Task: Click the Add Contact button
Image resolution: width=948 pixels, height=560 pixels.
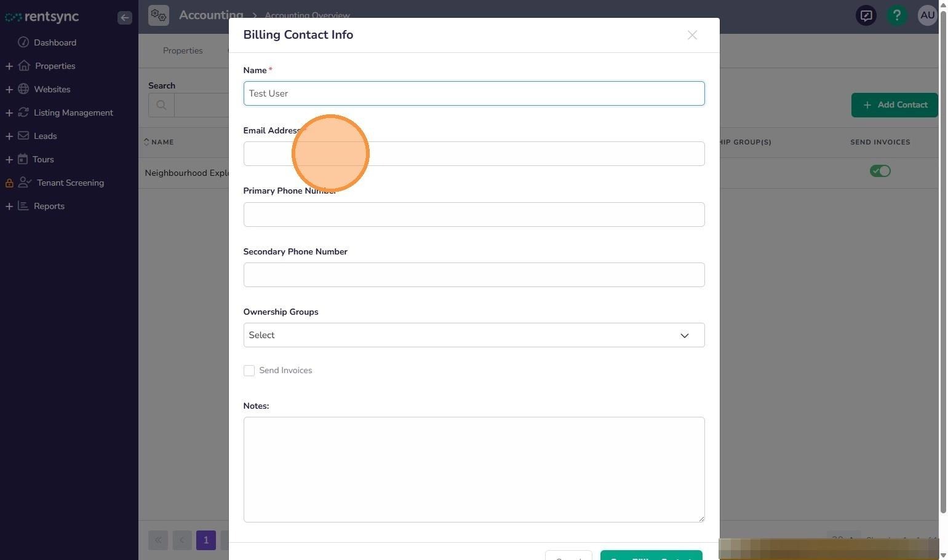Action: [894, 105]
